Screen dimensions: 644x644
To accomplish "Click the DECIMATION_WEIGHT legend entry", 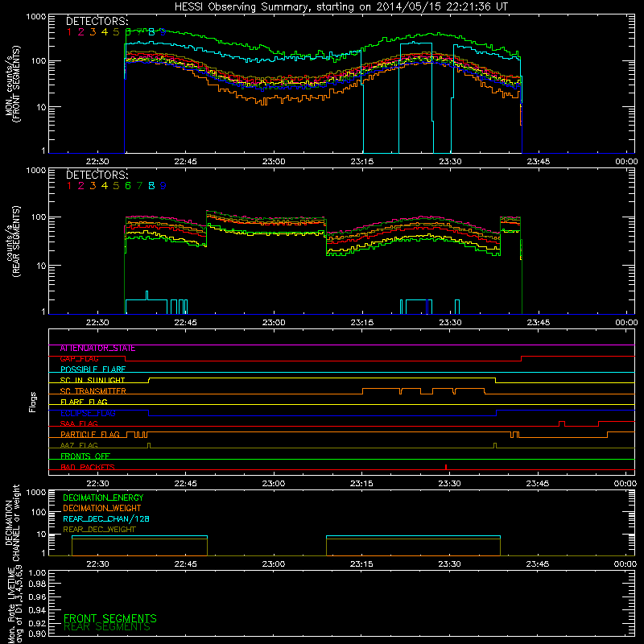I will tap(102, 508).
